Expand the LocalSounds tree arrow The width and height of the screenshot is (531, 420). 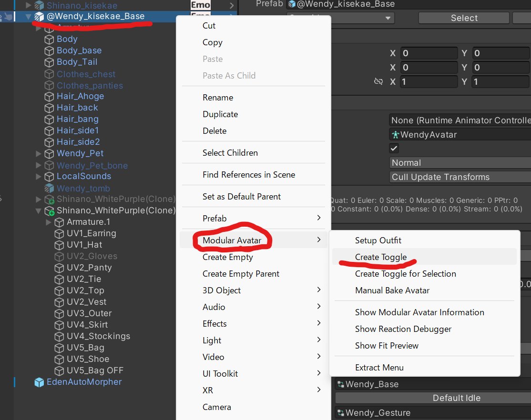(39, 176)
